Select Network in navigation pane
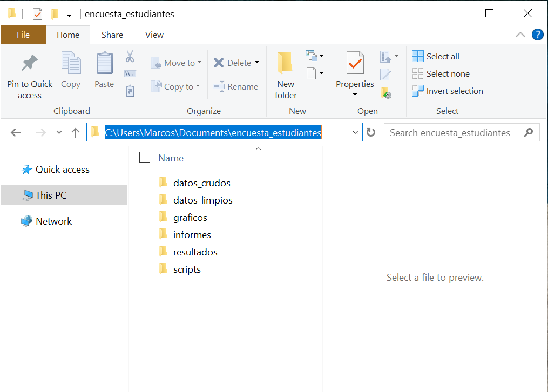 point(46,221)
